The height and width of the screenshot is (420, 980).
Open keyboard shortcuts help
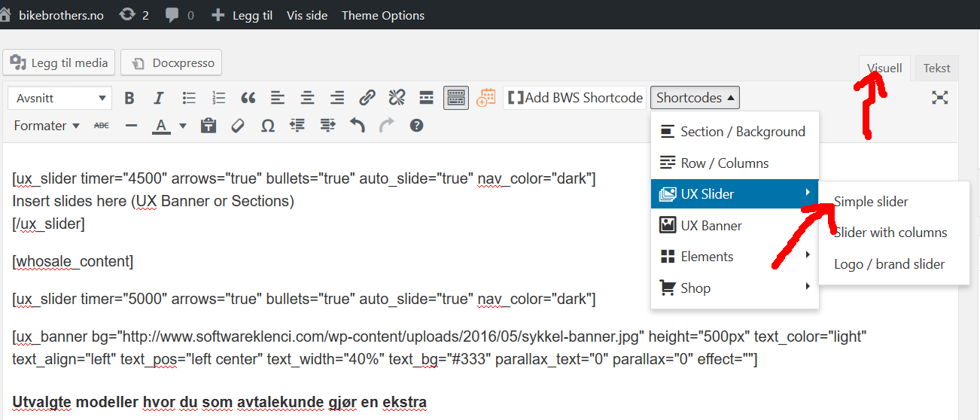[416, 126]
